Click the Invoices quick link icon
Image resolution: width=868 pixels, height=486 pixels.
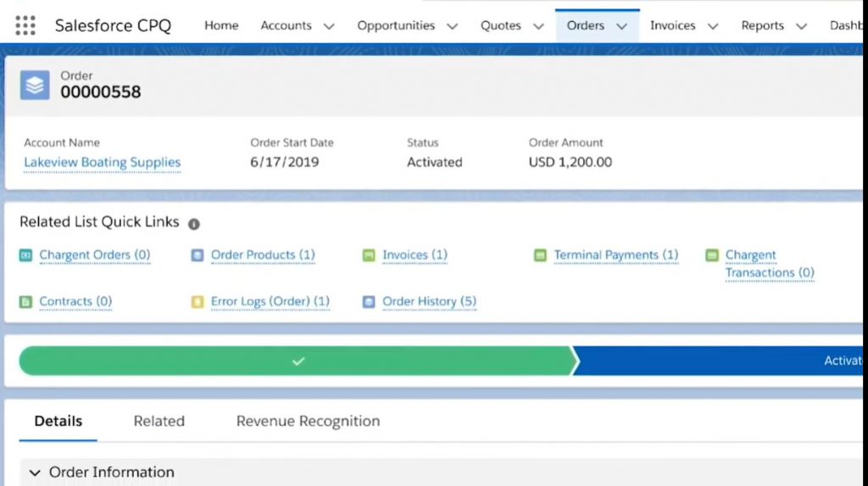pyautogui.click(x=369, y=255)
